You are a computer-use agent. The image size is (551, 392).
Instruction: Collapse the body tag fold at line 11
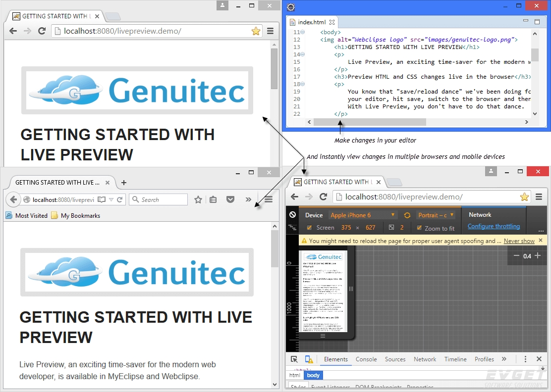[x=303, y=32]
